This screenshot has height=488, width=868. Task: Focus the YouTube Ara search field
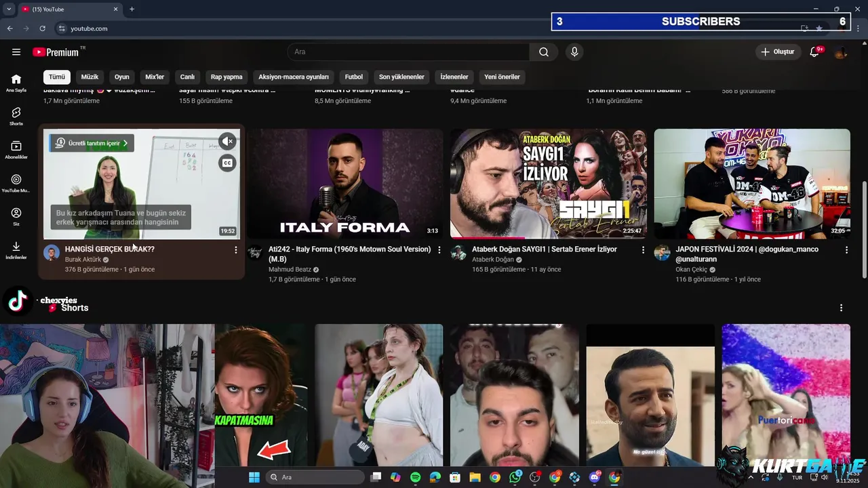[409, 52]
